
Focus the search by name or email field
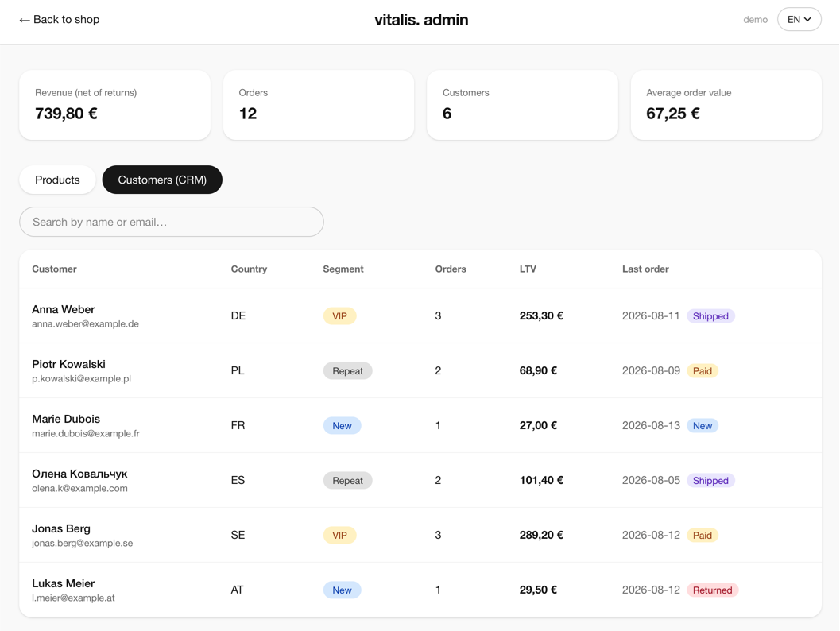(x=172, y=222)
